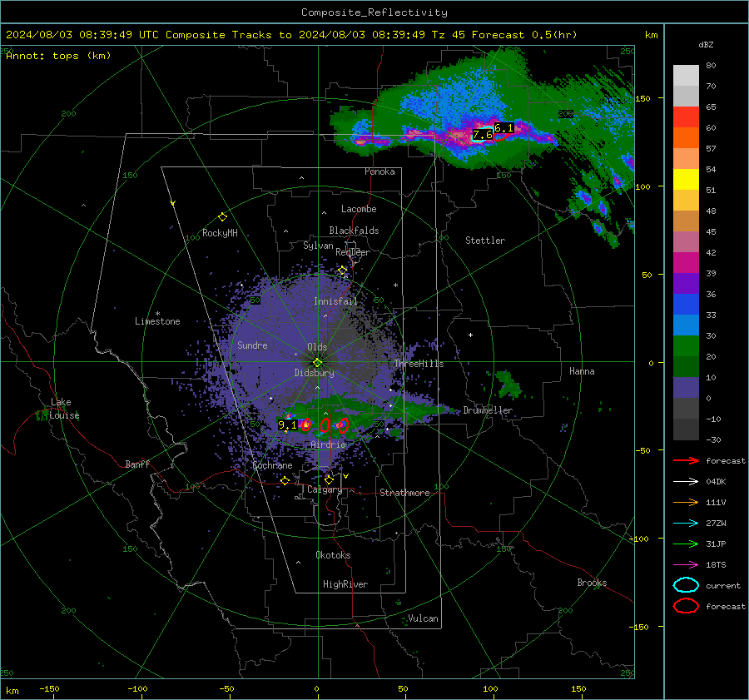Click the red forecast arrow in the legend
749x700 pixels.
coord(686,460)
